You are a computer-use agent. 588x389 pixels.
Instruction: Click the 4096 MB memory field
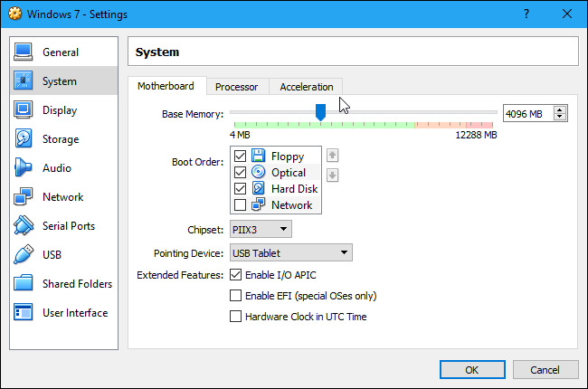coord(527,113)
